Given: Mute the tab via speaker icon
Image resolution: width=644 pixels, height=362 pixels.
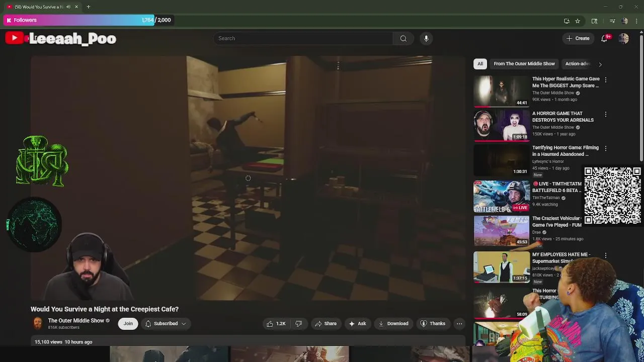Looking at the screenshot, I should click(x=68, y=7).
